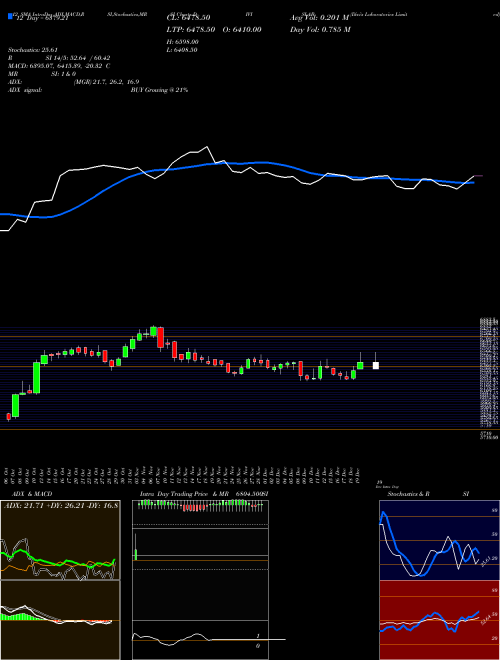
Task: Click the 'Intra Day Trading Price & MR' title
Action: [184, 494]
